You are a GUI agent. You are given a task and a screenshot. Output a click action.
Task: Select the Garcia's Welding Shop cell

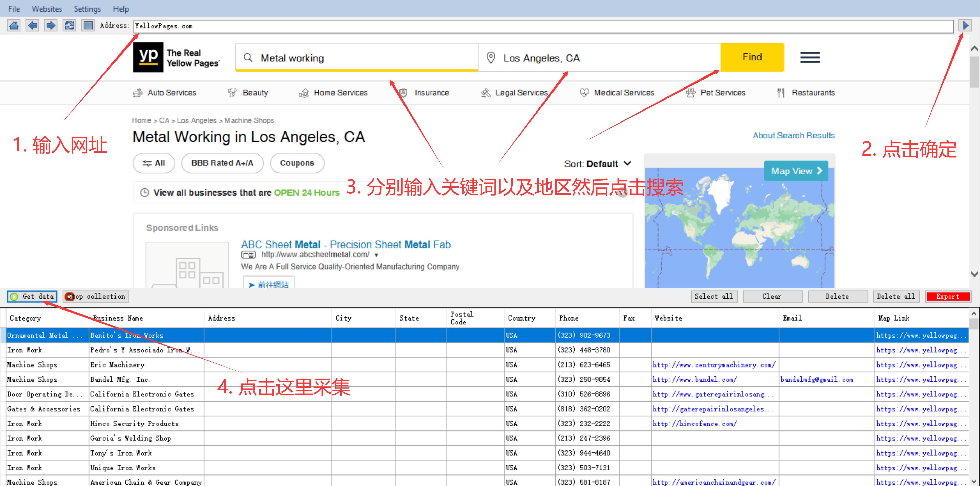[146, 438]
